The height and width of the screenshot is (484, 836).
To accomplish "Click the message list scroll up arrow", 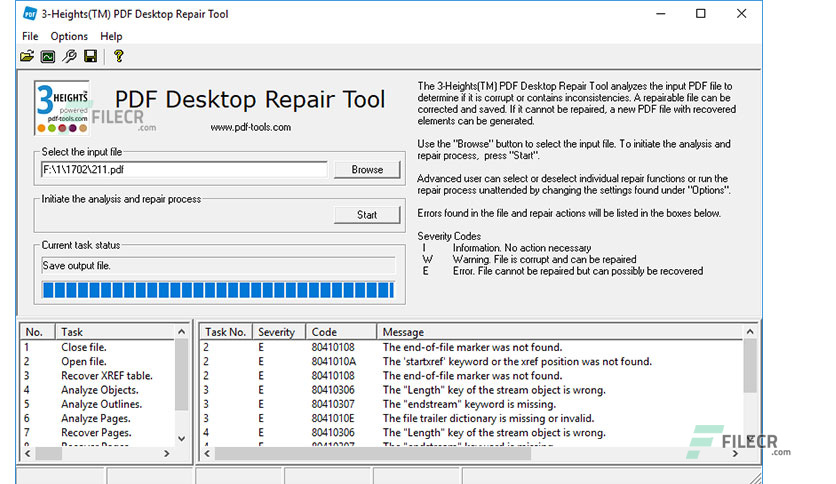I will 750,332.
